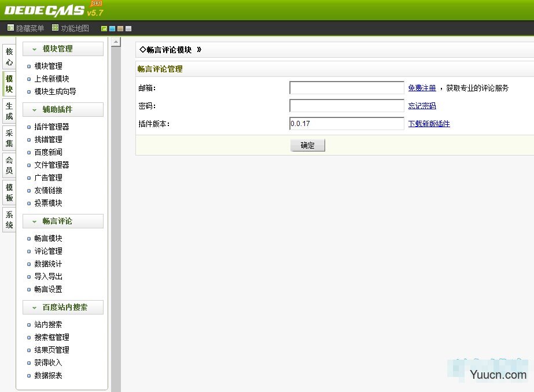Collapse the 畅言评论 section arrow
Viewport: 534px width, 392px height.
coord(34,221)
